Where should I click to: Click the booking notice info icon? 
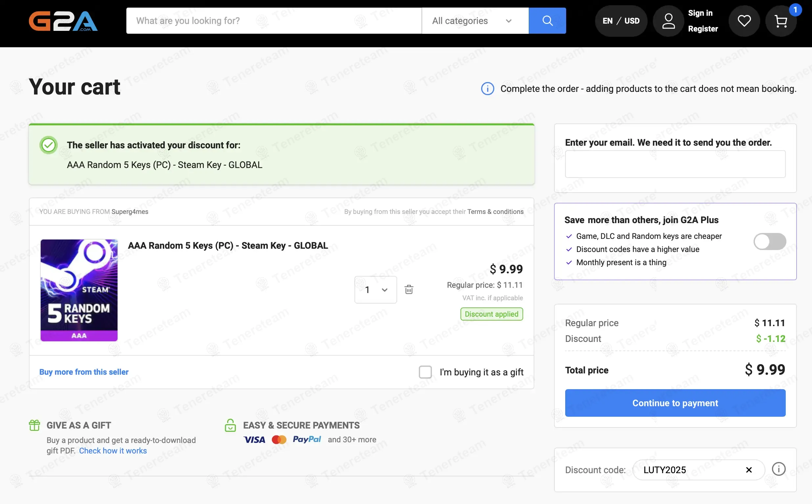(487, 89)
